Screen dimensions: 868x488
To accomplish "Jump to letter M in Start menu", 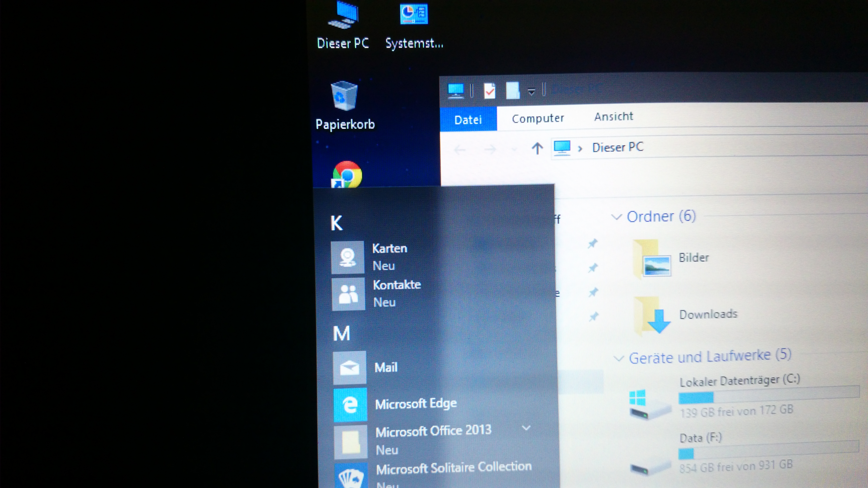I will pos(341,334).
